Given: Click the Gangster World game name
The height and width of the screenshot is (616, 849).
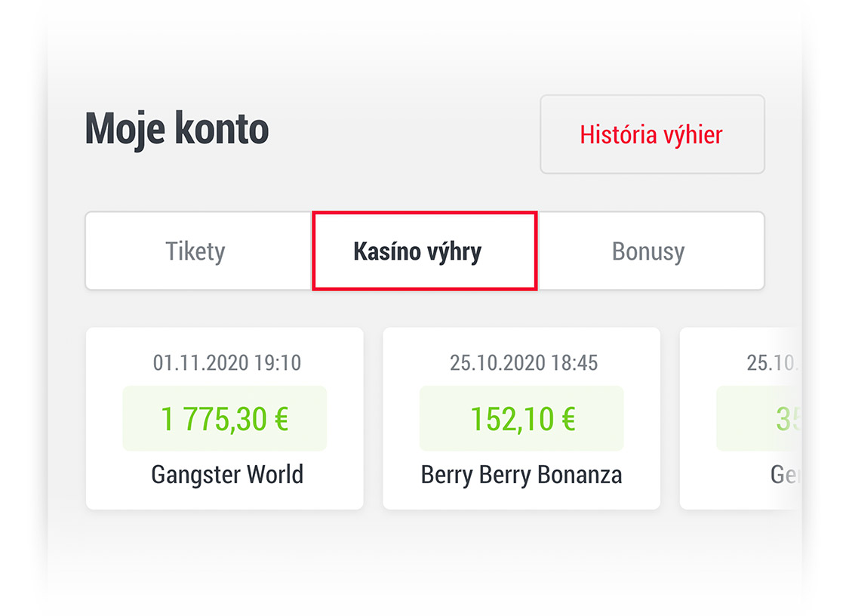Looking at the screenshot, I should coord(226,474).
